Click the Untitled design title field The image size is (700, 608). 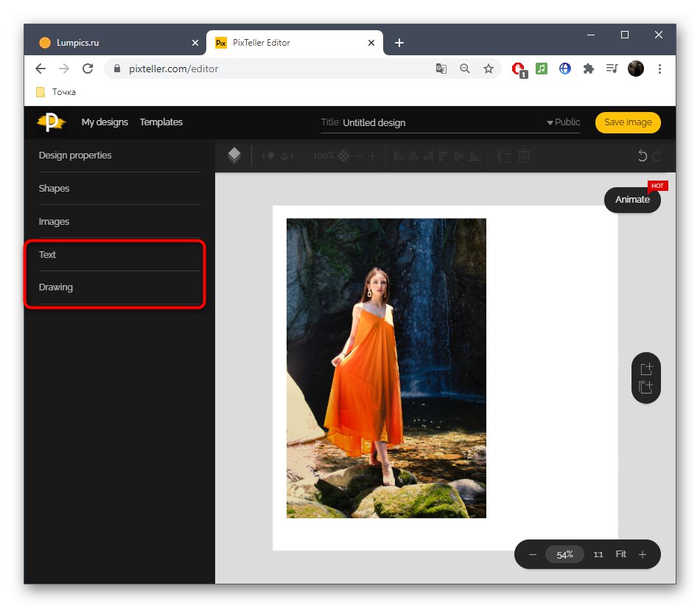click(x=374, y=123)
